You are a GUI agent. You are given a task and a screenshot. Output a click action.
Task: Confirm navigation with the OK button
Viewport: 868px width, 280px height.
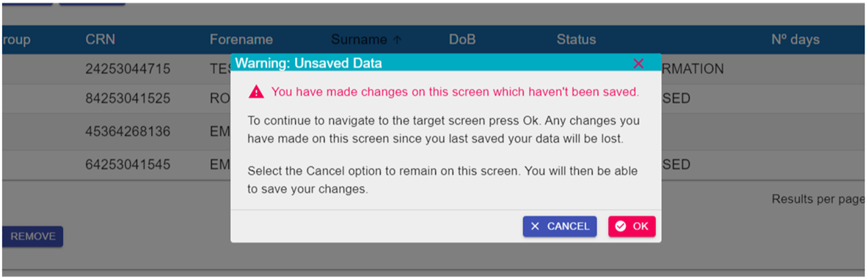(632, 226)
